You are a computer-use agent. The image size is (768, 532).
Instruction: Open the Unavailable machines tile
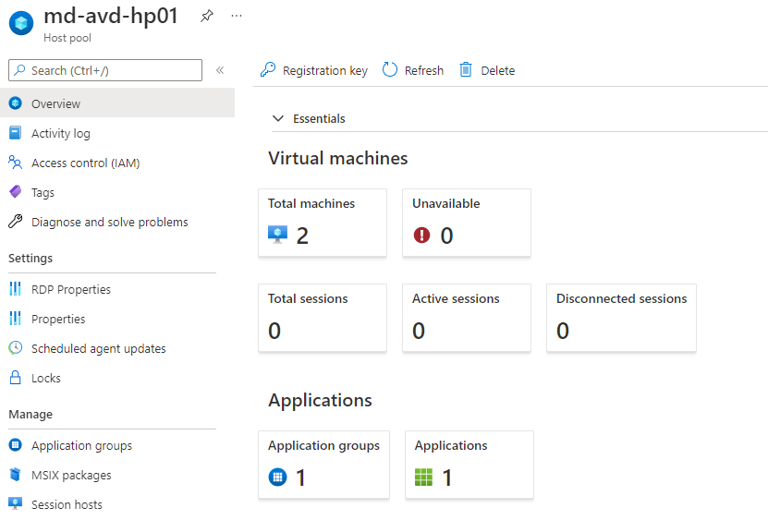[x=466, y=223]
